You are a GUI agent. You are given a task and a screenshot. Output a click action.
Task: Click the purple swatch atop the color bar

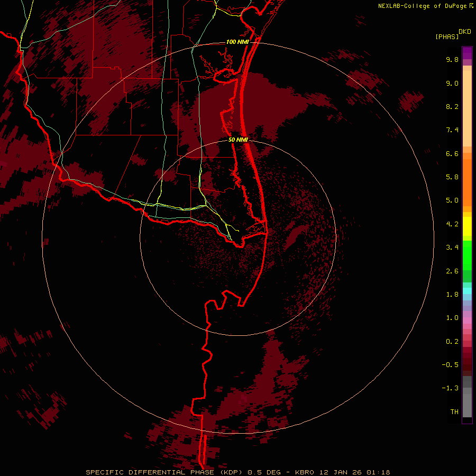click(467, 53)
